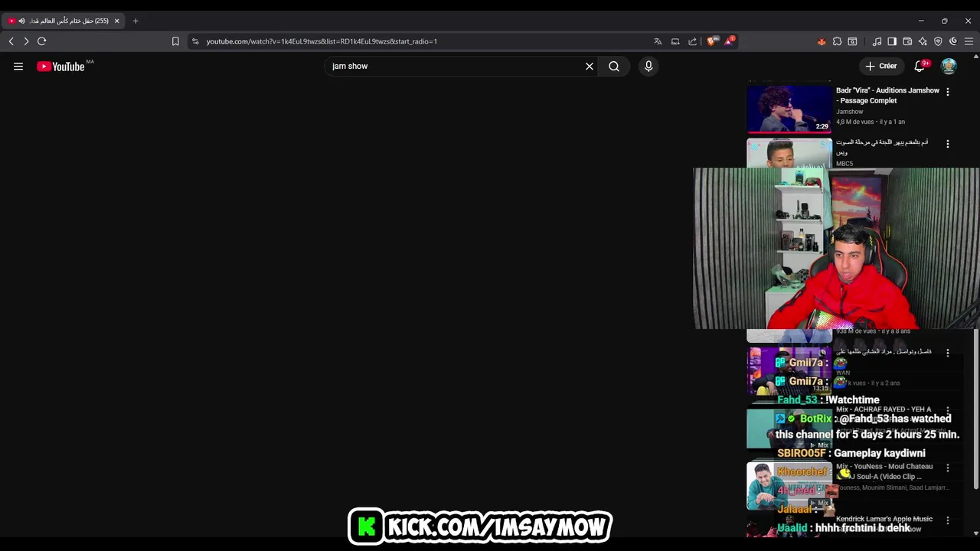Open the Brave VPN shield icon
Viewport: 980px width, 551px height.
(x=938, y=41)
